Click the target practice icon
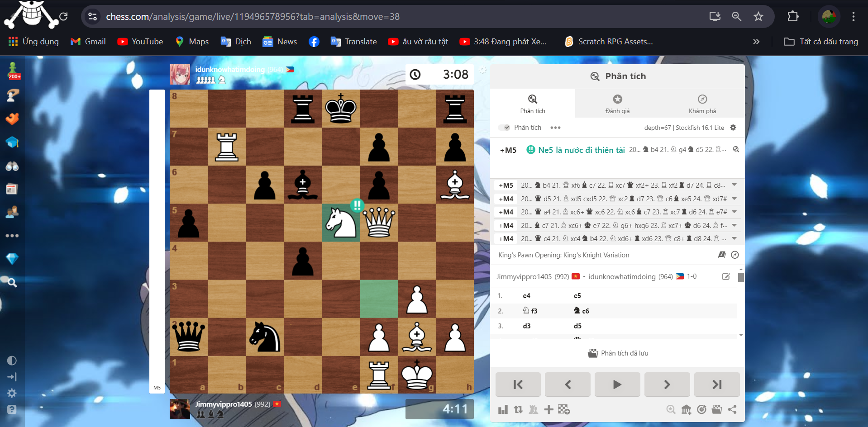868x427 pixels. point(701,410)
